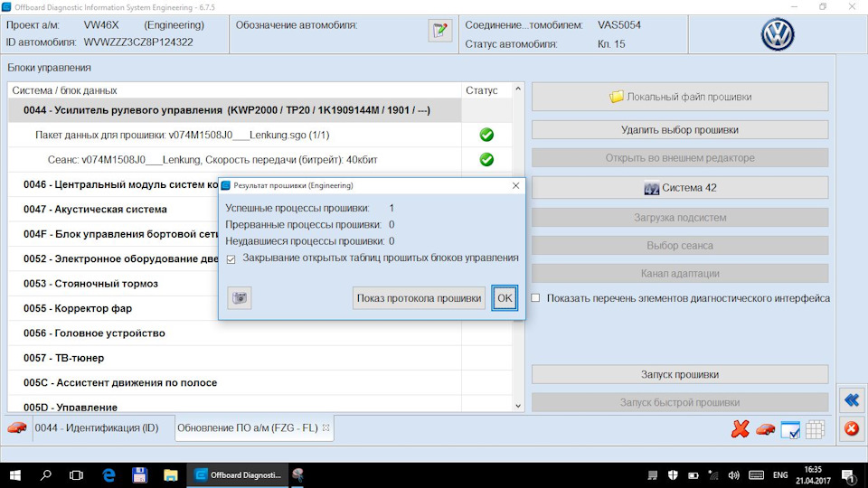868x488 pixels.
Task: Click Offboard Diagnostic taskbar button
Action: 238,475
